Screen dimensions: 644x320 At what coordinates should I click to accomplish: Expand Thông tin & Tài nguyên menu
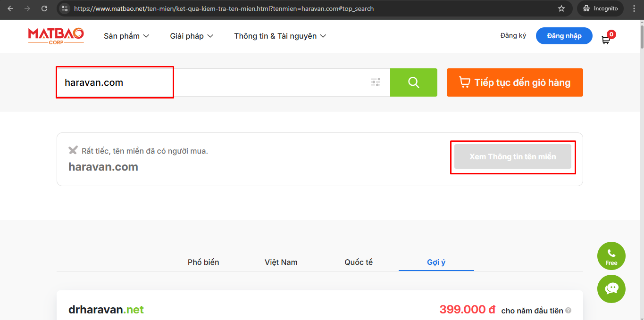[x=280, y=36]
